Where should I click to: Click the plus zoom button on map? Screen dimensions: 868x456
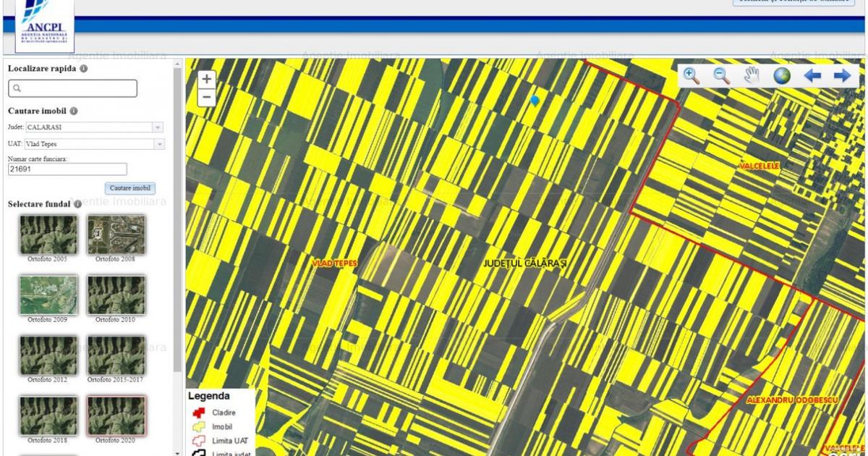click(x=207, y=80)
